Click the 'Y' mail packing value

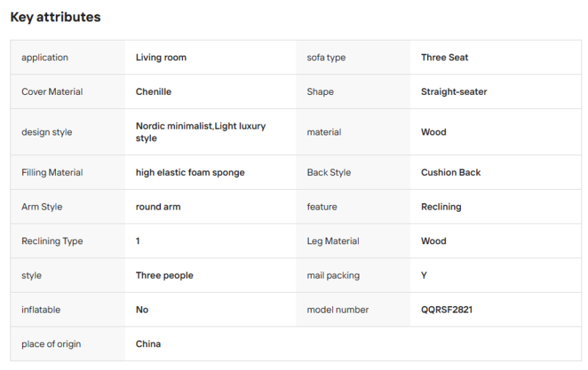click(424, 275)
